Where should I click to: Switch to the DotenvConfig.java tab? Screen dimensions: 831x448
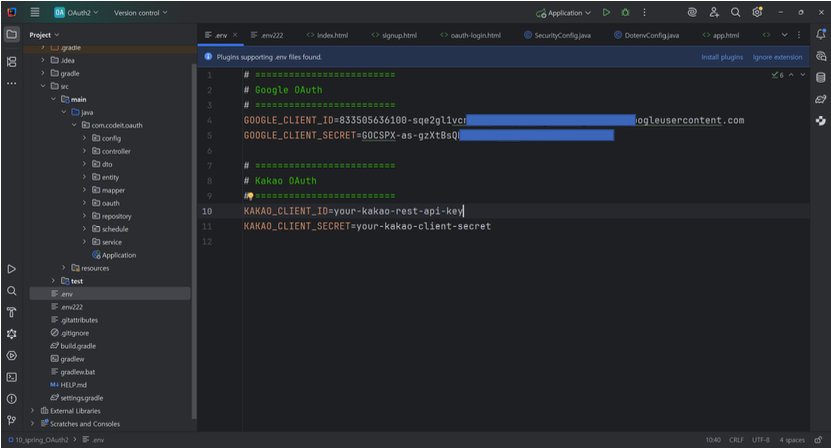[647, 35]
